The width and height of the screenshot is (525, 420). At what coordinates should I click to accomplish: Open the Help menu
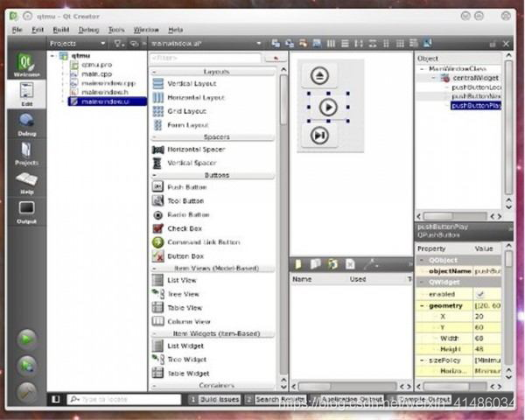click(x=176, y=30)
